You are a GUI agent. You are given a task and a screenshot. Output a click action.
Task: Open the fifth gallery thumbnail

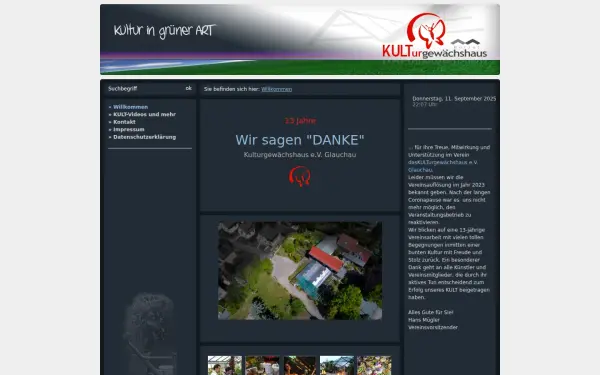tap(374, 365)
